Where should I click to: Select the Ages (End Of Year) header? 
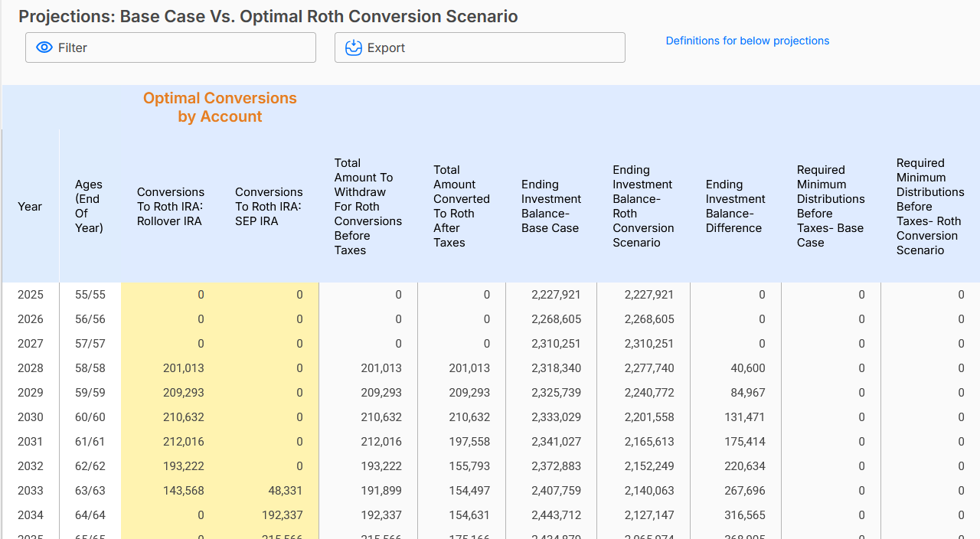89,207
